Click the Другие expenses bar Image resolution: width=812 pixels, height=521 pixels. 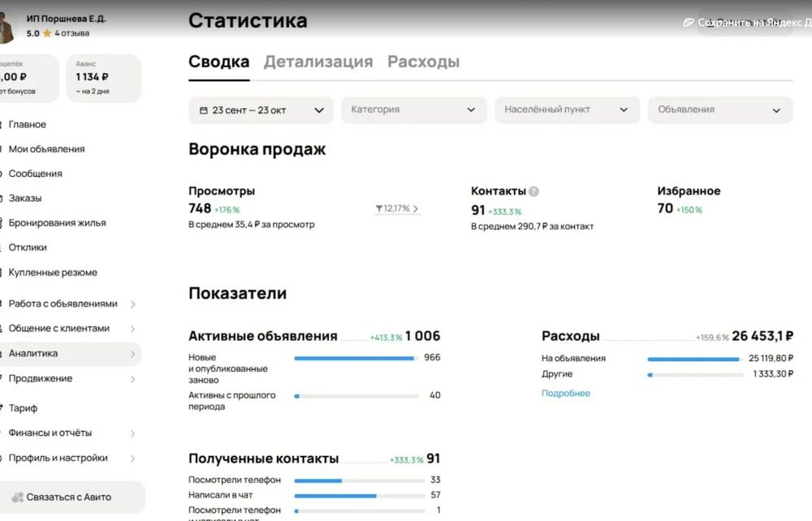(x=696, y=375)
